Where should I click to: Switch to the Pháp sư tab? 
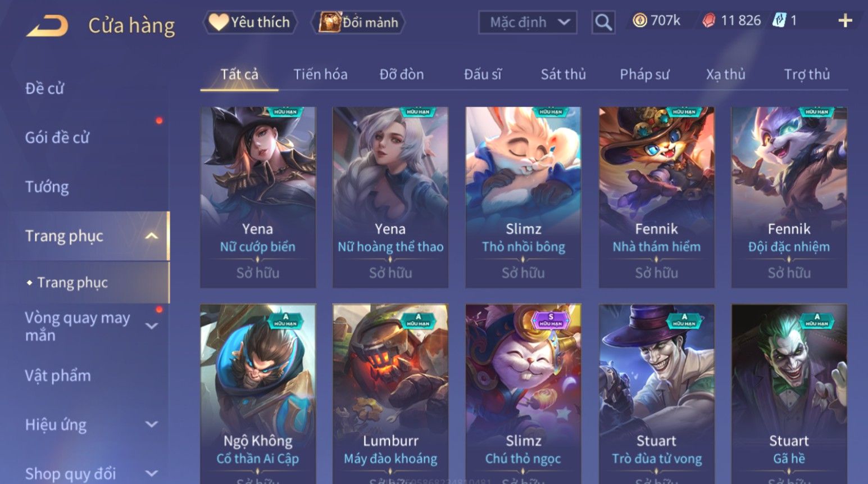(644, 74)
